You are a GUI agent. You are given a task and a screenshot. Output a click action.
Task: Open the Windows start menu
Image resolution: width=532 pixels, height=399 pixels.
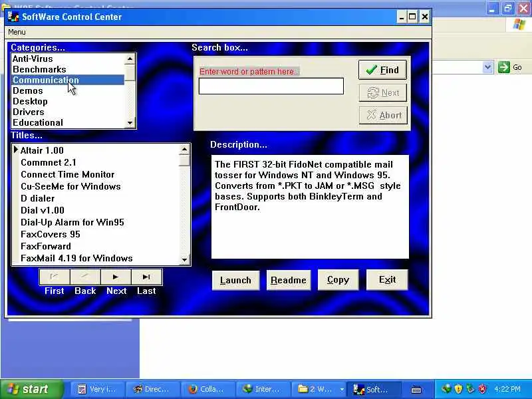[x=31, y=389]
